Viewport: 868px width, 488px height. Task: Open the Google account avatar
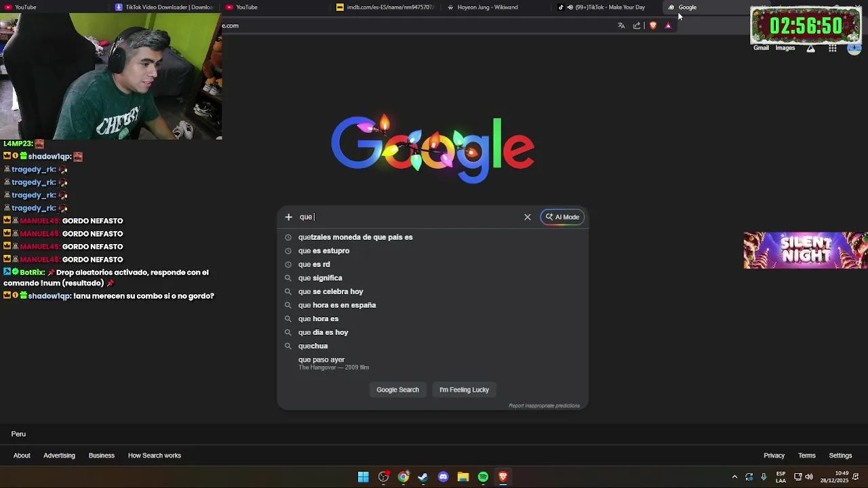click(854, 48)
